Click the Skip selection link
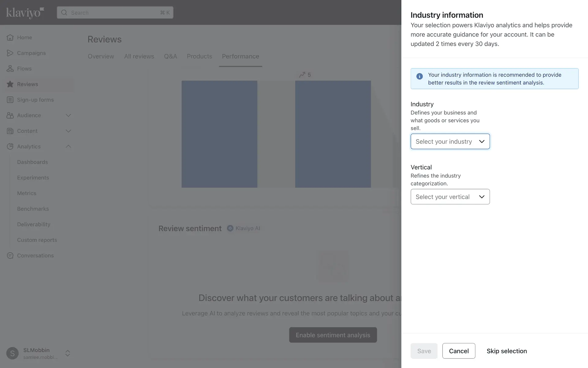The width and height of the screenshot is (588, 368). click(x=507, y=351)
